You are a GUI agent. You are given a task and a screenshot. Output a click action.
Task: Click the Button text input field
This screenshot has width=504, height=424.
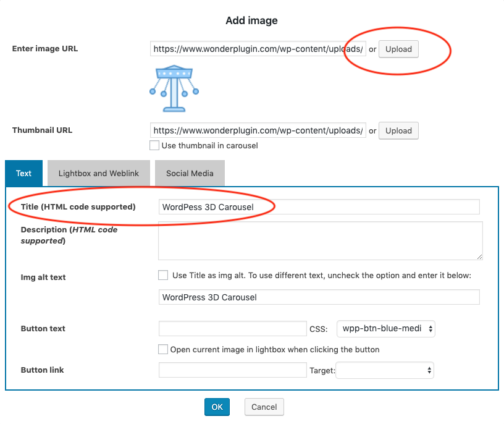(232, 329)
